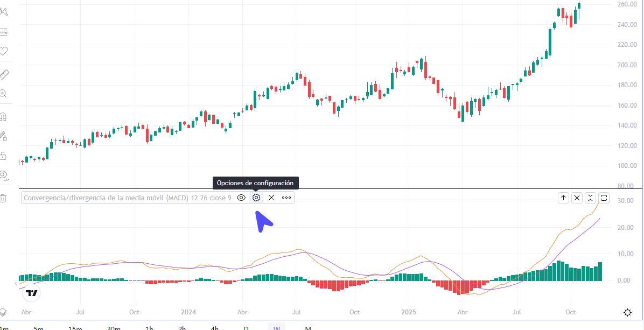Image resolution: width=644 pixels, height=330 pixels.
Task: Switch to the 15m timeframe
Action: point(75,327)
